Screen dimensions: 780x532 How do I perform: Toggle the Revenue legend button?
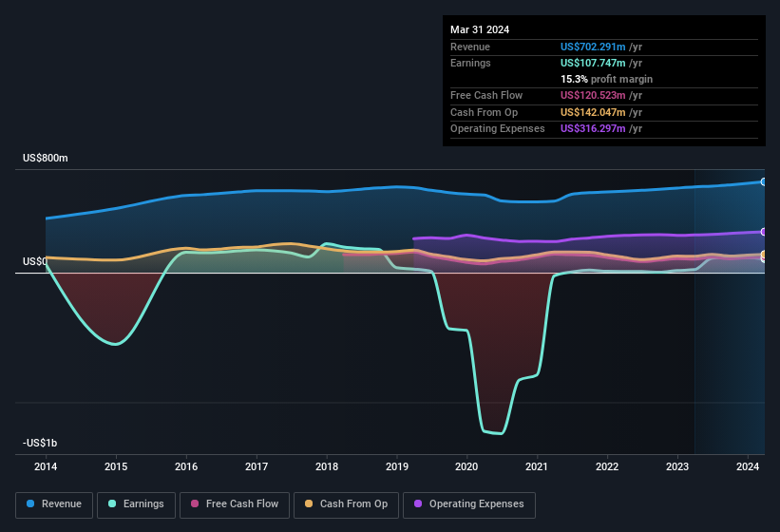54,504
